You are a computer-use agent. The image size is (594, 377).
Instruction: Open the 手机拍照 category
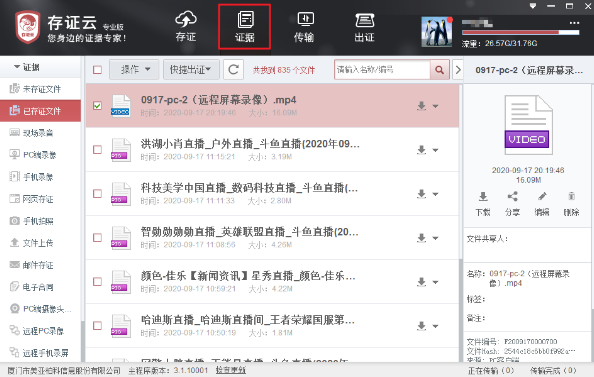tap(41, 221)
